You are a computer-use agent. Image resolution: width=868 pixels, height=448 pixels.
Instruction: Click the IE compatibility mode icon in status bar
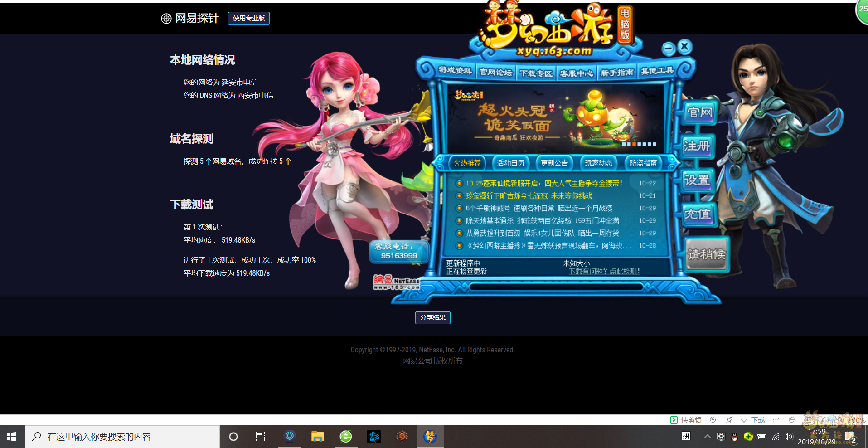click(791, 420)
